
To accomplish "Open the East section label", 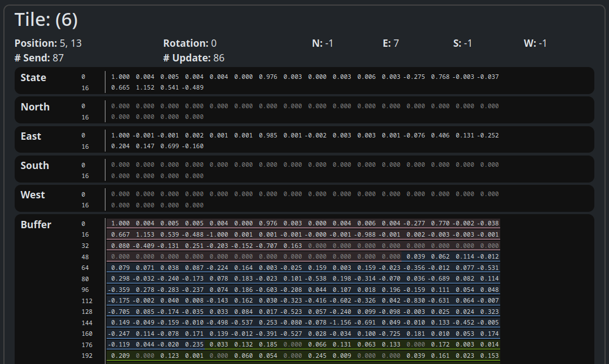I will (x=31, y=136).
